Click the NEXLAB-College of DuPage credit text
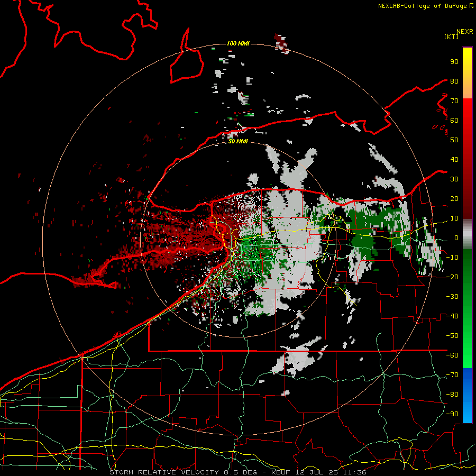Image resolution: width=476 pixels, height=476 pixels. pyautogui.click(x=423, y=6)
